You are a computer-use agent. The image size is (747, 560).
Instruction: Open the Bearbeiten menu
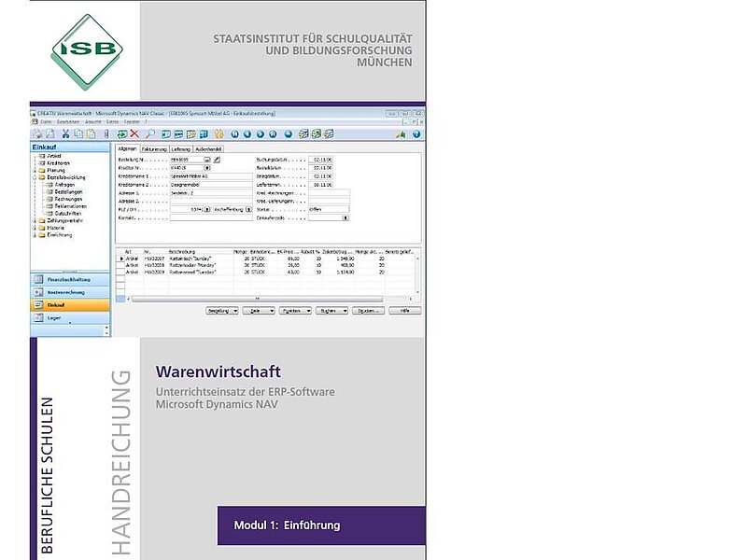tap(68, 122)
